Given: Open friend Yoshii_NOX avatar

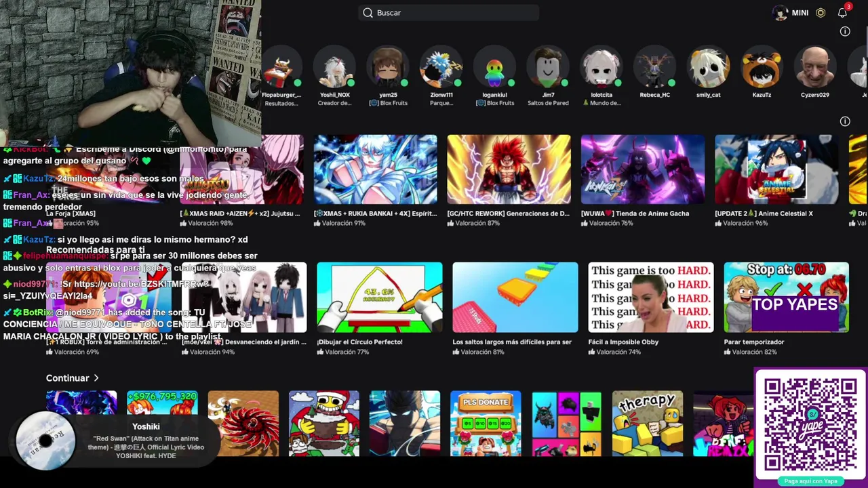Looking at the screenshot, I should [x=335, y=67].
